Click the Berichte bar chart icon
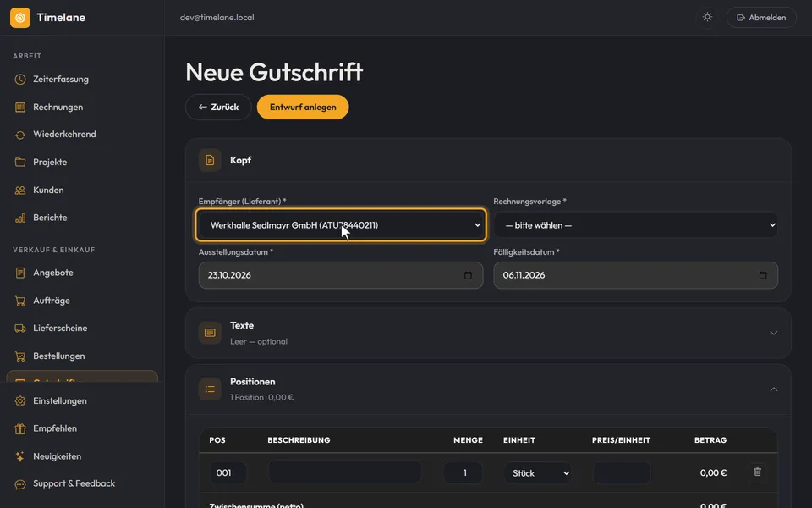 click(20, 218)
